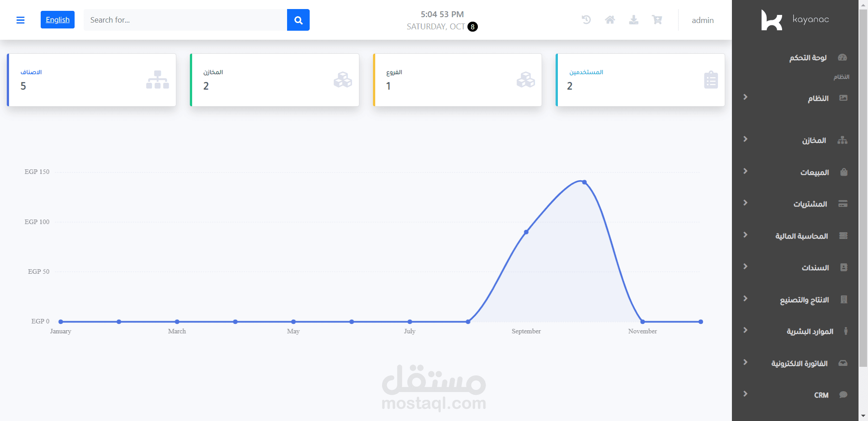Open المشتريات menu item
Image resolution: width=868 pixels, height=421 pixels.
tap(810, 204)
